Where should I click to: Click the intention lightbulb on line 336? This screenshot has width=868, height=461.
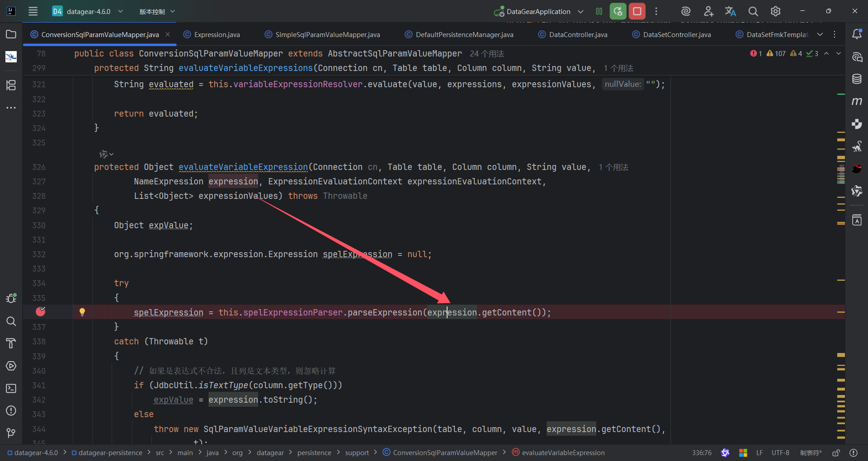point(82,312)
